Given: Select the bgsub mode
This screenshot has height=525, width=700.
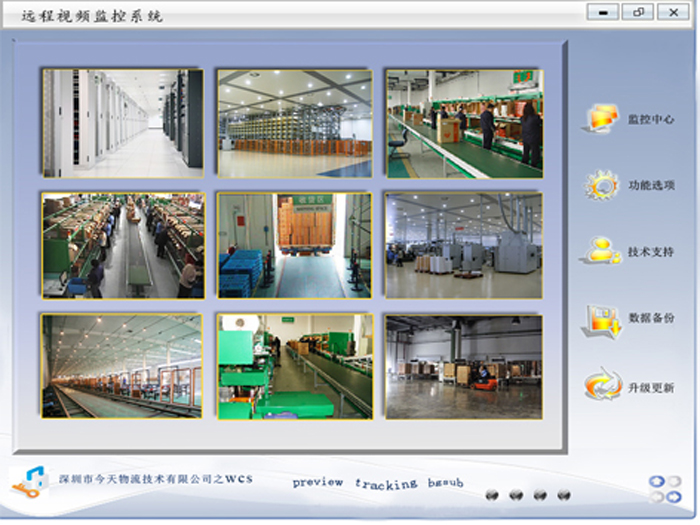Looking at the screenshot, I should tap(446, 483).
